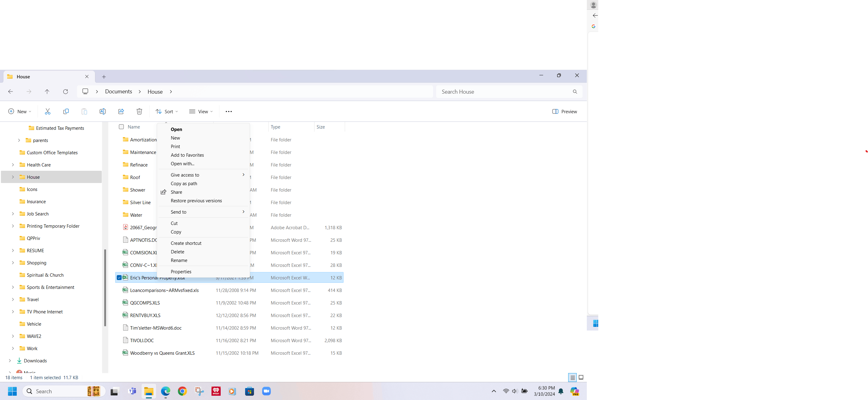Viewport: 868px width, 400px height.
Task: Click the Refresh button in navigation bar
Action: tap(65, 92)
